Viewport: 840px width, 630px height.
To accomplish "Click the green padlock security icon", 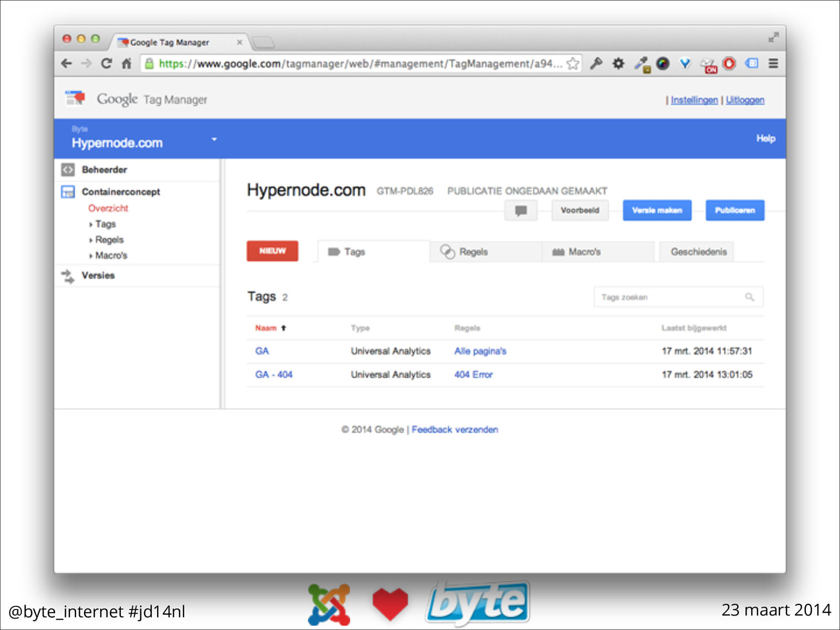I will click(x=149, y=64).
